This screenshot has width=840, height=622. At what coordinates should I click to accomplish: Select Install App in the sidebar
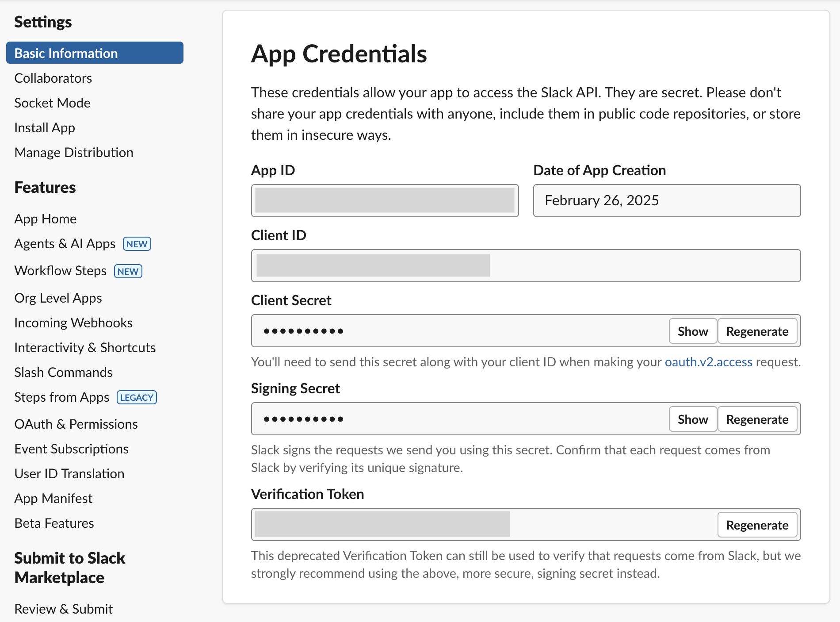[45, 128]
